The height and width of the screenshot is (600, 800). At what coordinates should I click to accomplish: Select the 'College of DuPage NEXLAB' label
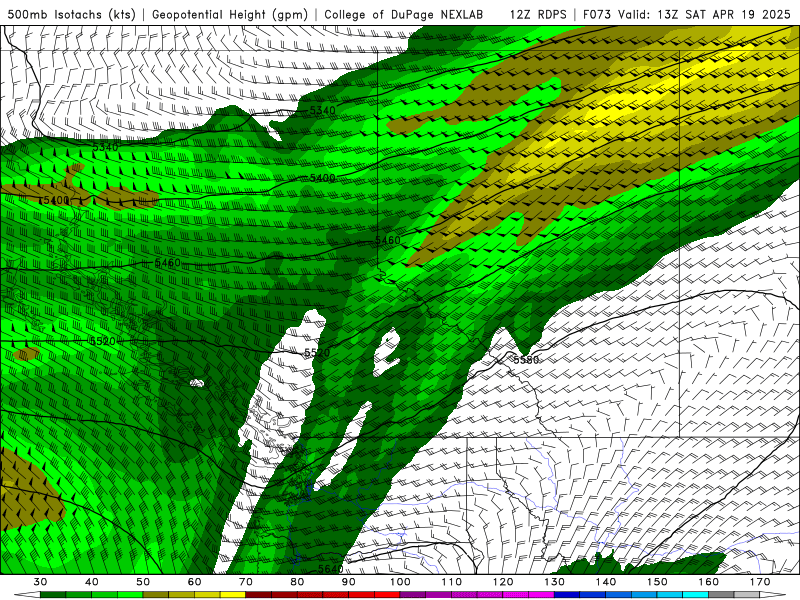pyautogui.click(x=404, y=14)
